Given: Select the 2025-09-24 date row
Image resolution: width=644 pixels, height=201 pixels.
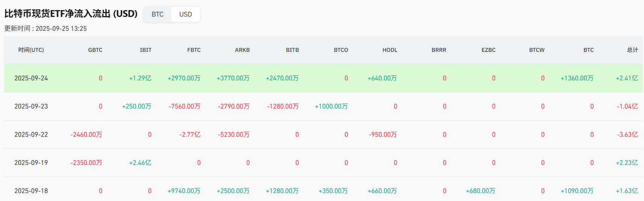Looking at the screenshot, I should [31, 78].
